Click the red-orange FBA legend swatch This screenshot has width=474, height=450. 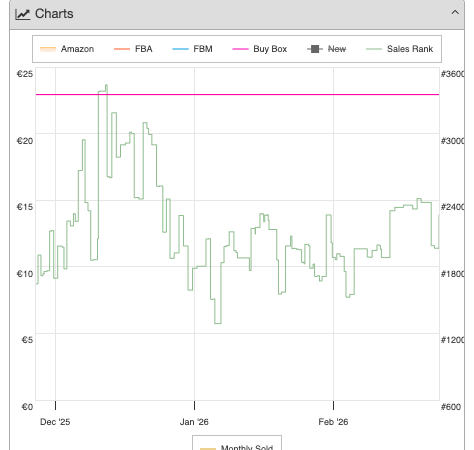122,49
